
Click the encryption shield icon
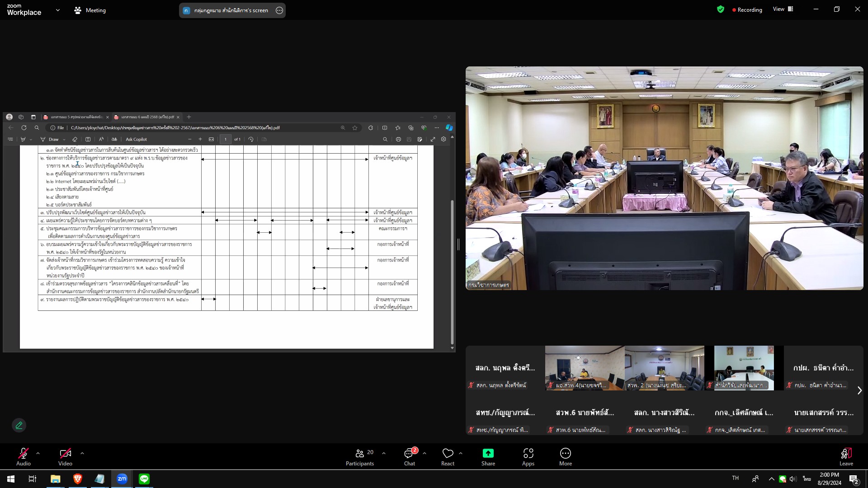(721, 9)
